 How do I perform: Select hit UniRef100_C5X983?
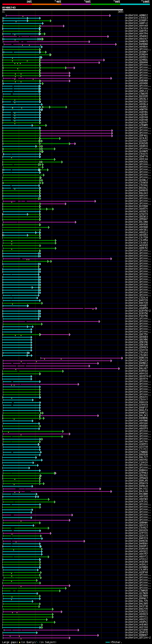(136, 355)
